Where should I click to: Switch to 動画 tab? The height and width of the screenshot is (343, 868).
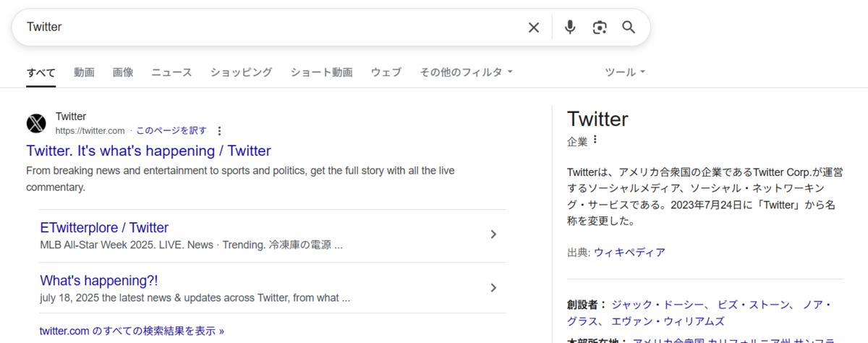click(84, 72)
